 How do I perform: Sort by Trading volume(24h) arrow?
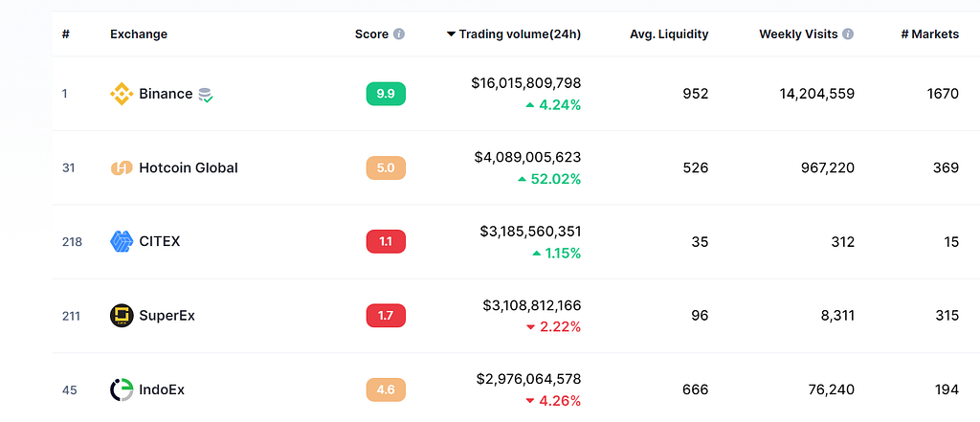pos(451,34)
